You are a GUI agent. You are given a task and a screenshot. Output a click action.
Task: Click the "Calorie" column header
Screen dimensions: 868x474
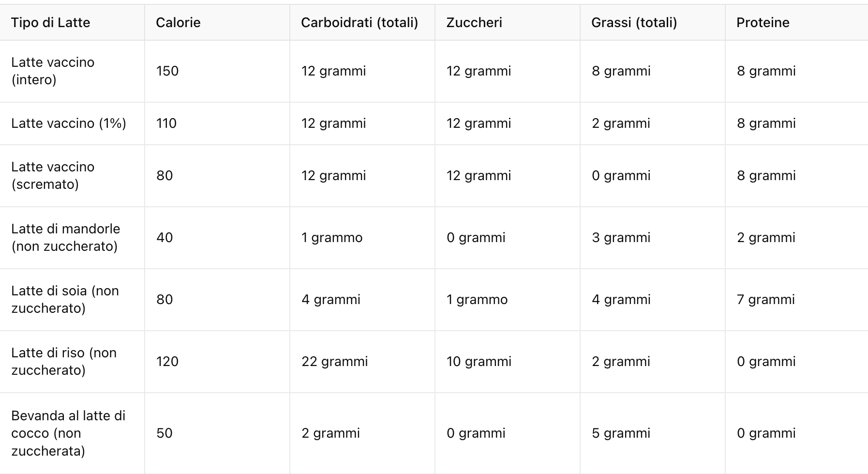178,23
